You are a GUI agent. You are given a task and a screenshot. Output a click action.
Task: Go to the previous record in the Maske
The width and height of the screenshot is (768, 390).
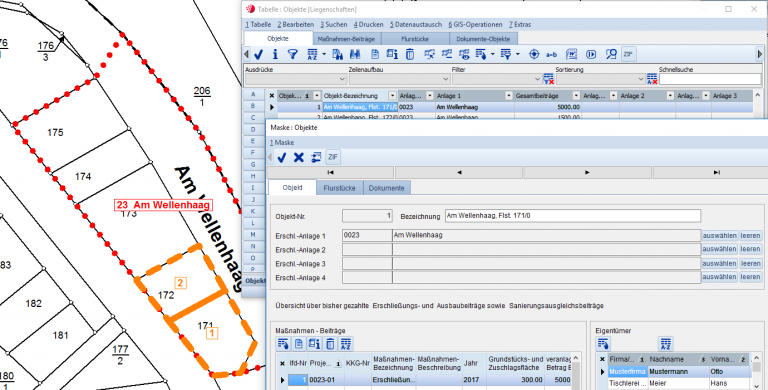pos(459,172)
